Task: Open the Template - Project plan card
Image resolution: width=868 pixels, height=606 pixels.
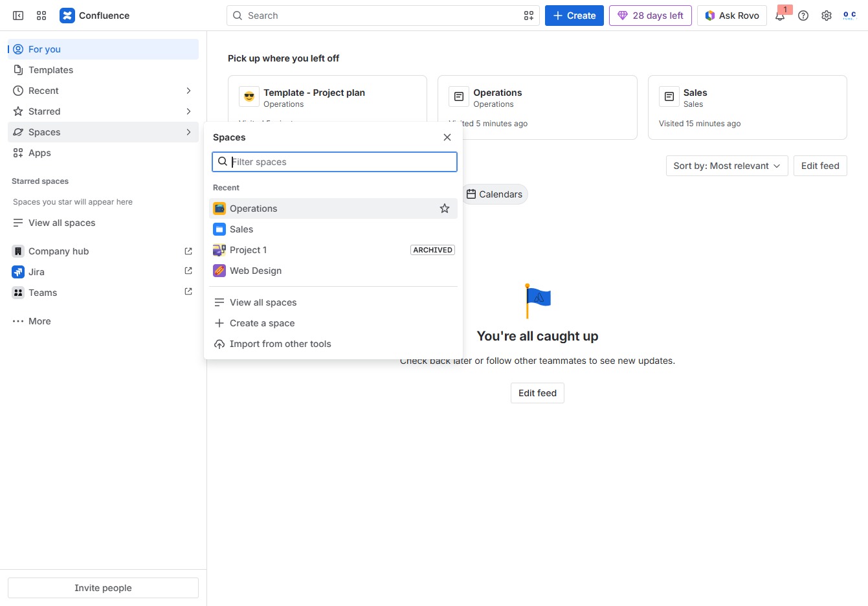Action: [x=328, y=98]
